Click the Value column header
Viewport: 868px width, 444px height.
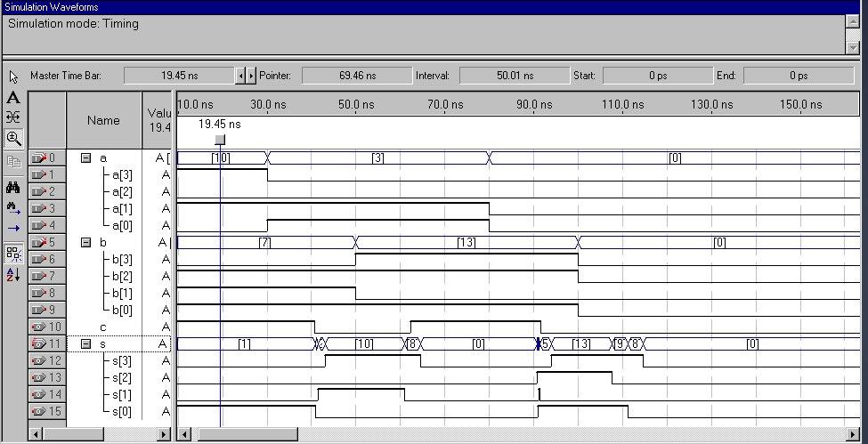[158, 120]
